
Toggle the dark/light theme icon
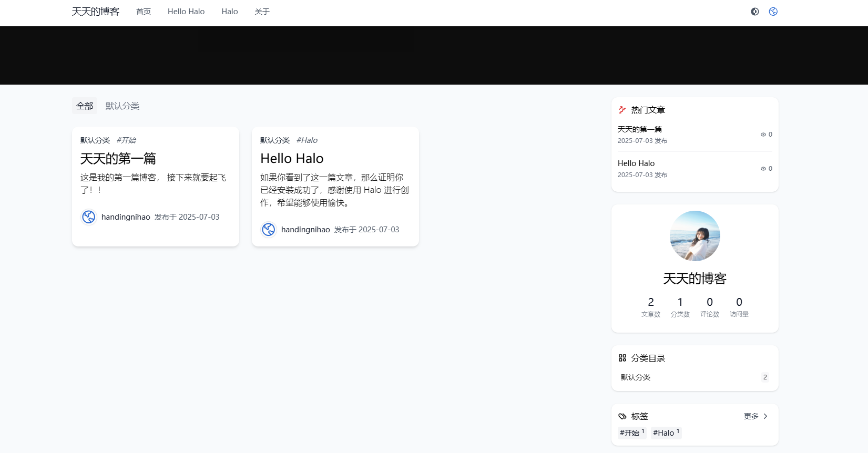click(x=755, y=12)
